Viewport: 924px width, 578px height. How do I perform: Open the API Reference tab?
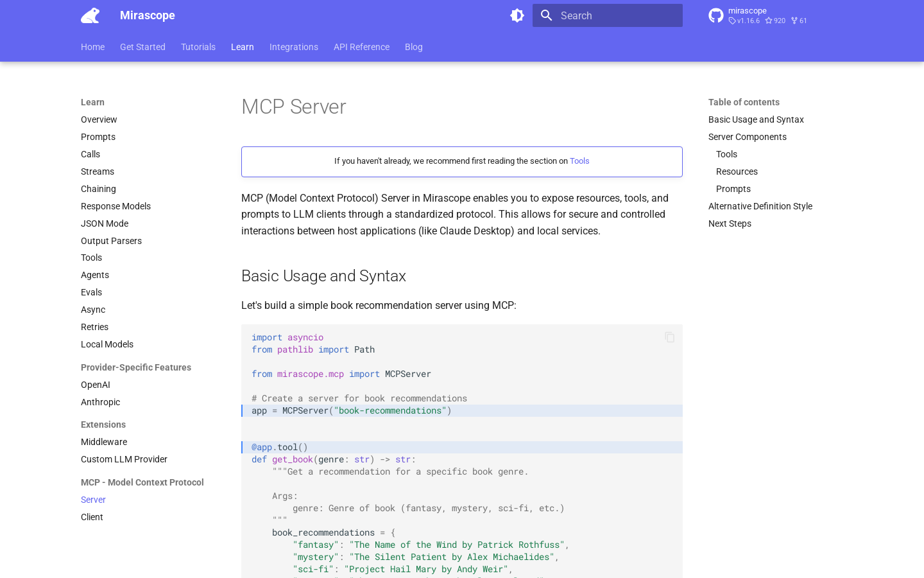(361, 47)
